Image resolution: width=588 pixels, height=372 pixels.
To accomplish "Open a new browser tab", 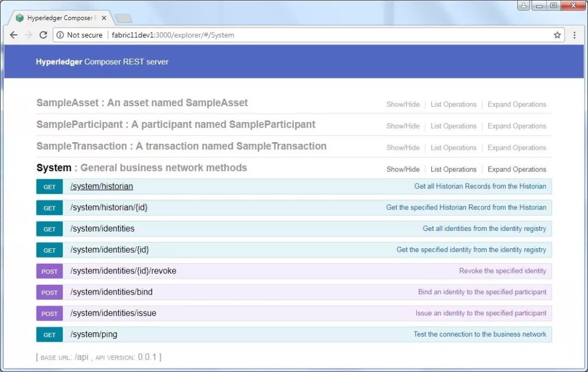I will (123, 18).
